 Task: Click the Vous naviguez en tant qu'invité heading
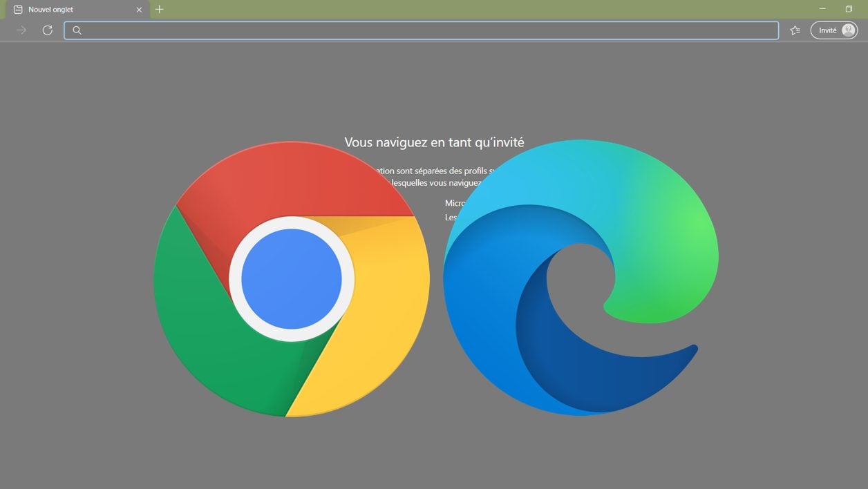point(434,143)
